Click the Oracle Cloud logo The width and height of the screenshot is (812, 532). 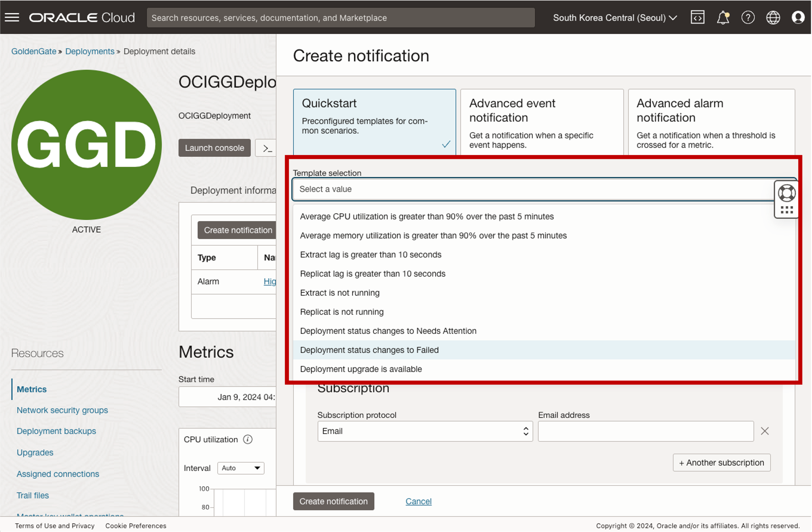point(82,17)
